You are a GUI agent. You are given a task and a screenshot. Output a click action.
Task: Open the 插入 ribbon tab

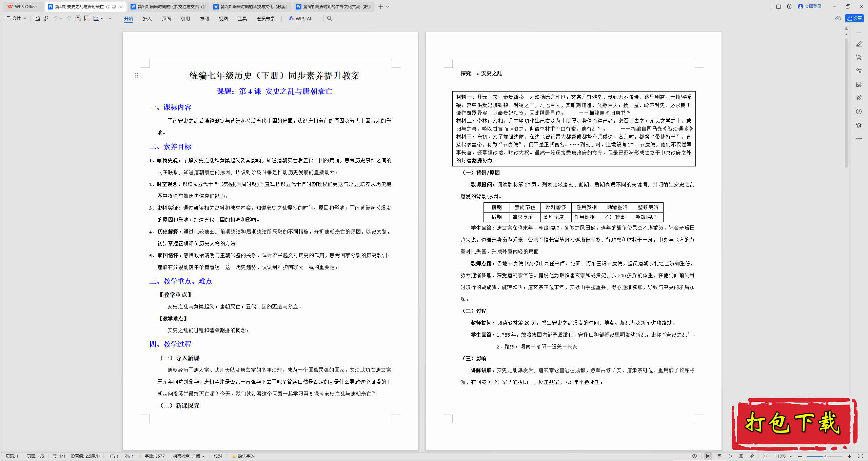pyautogui.click(x=147, y=19)
